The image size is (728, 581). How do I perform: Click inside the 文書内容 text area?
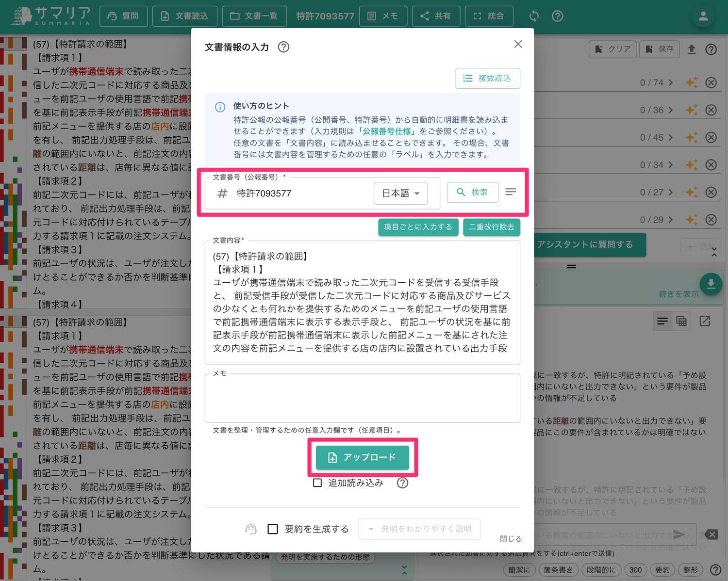[363, 302]
